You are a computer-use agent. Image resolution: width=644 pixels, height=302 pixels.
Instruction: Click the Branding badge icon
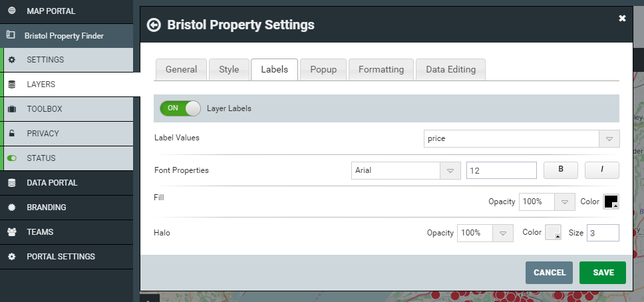pos(12,207)
